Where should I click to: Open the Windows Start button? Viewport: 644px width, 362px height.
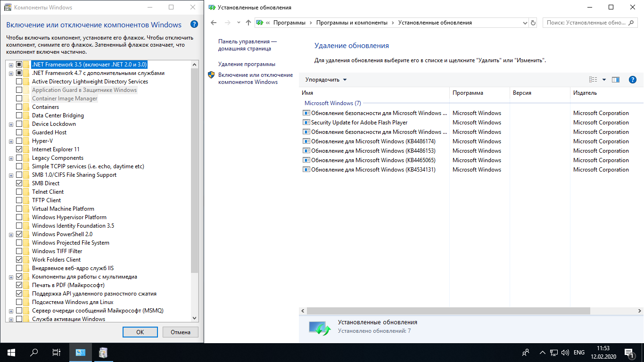[x=11, y=352]
